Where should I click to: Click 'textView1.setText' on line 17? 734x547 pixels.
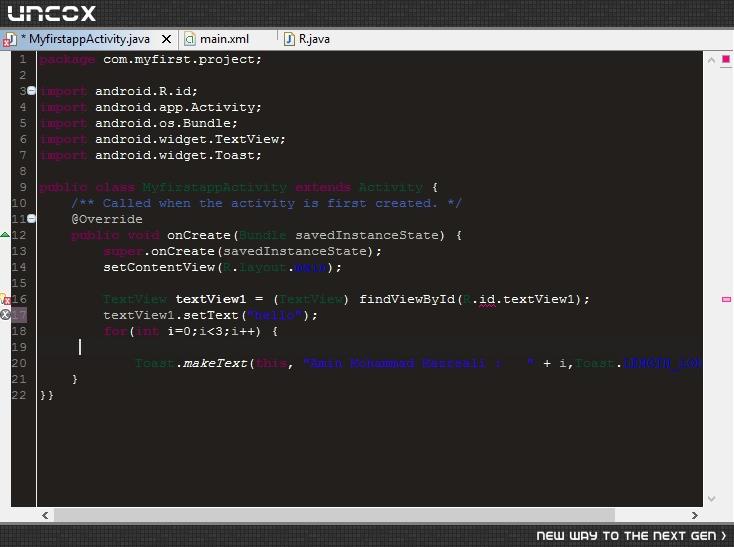pyautogui.click(x=170, y=315)
